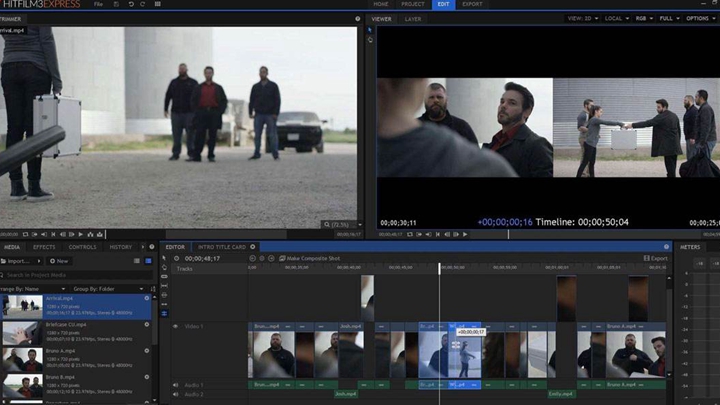Open the HISTORY panel tab

click(121, 247)
